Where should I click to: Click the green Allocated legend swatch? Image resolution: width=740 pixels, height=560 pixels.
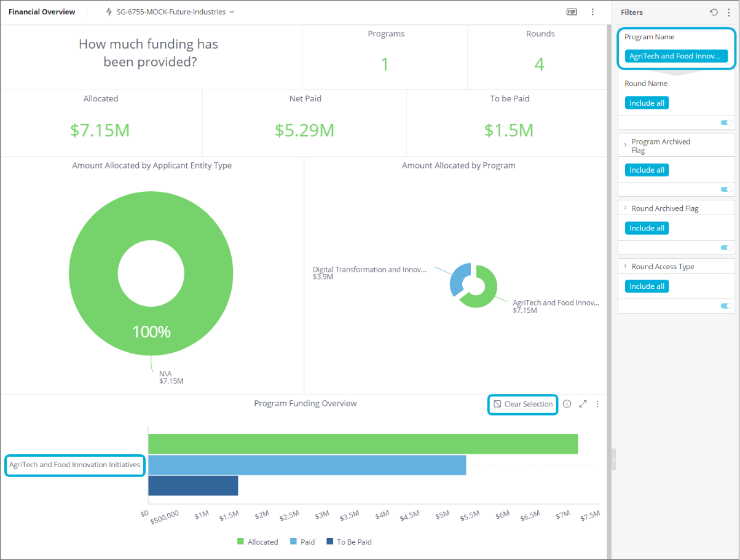[241, 542]
